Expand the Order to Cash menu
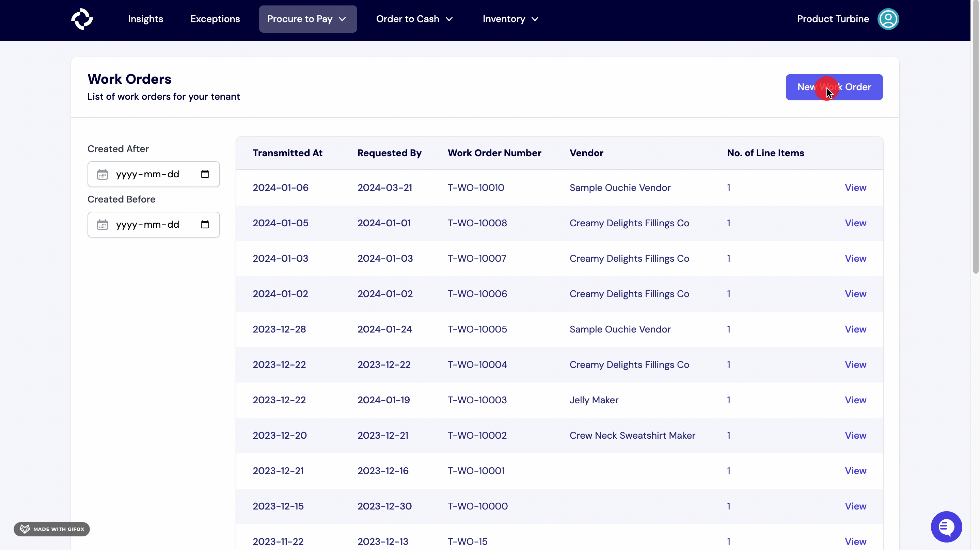980x550 pixels. (x=414, y=19)
